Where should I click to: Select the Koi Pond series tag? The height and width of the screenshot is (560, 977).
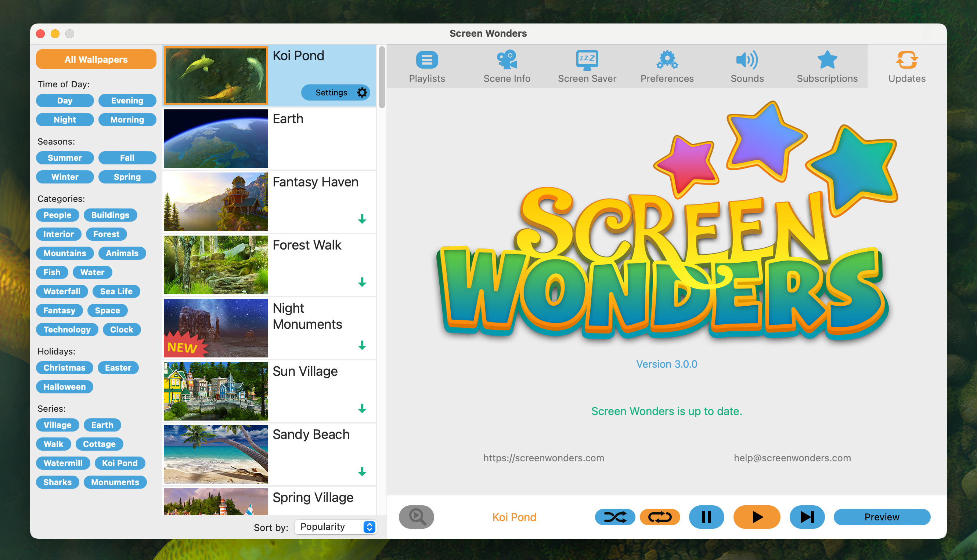pyautogui.click(x=120, y=463)
